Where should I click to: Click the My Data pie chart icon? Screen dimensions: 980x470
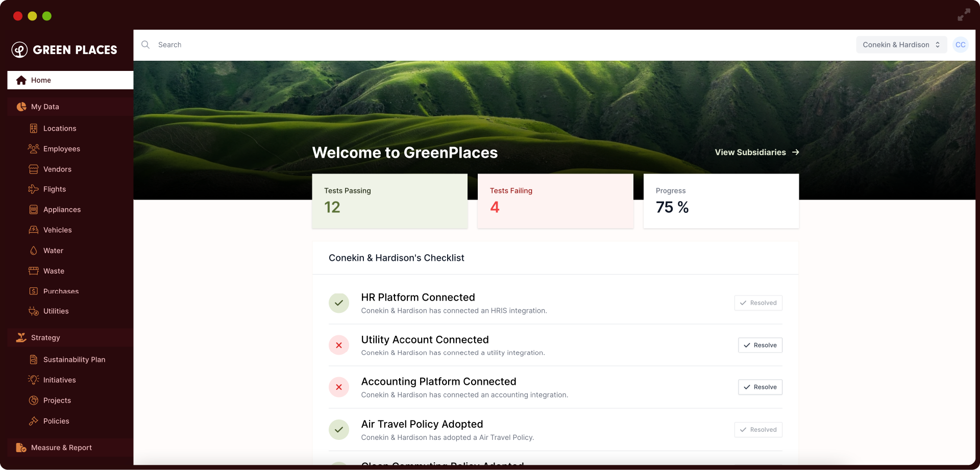click(21, 107)
